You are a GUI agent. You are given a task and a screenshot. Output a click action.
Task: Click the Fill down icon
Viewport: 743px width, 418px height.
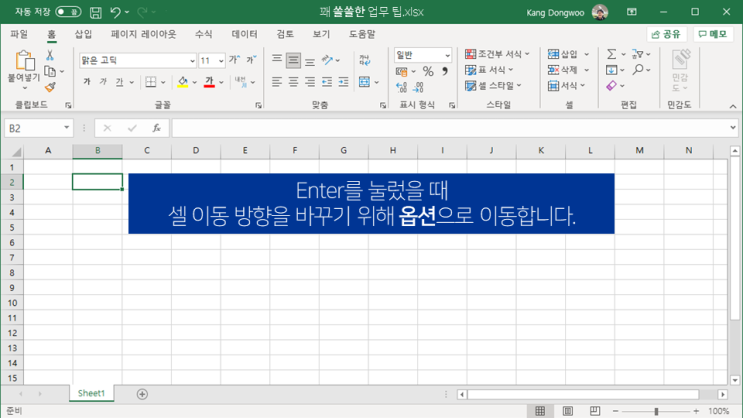coord(612,70)
